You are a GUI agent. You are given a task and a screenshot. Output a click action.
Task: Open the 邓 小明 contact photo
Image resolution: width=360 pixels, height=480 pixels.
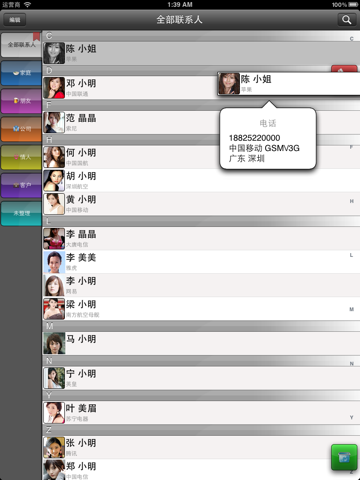coord(54,88)
